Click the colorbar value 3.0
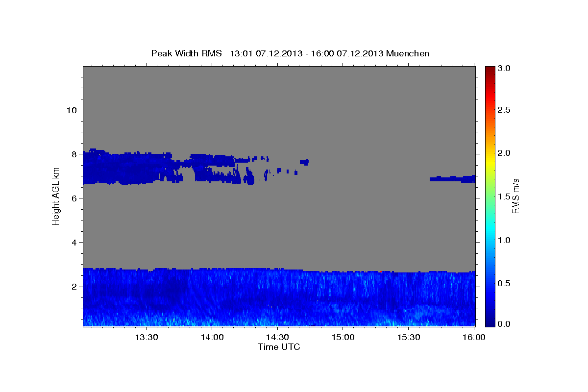Image resolution: width=588 pixels, height=392 pixels. pyautogui.click(x=505, y=69)
